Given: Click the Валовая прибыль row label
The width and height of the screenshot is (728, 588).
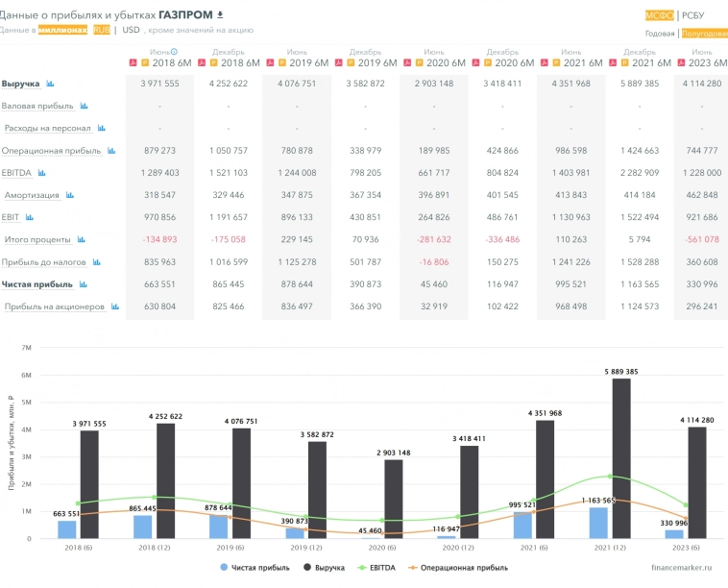Looking at the screenshot, I should 37,106.
